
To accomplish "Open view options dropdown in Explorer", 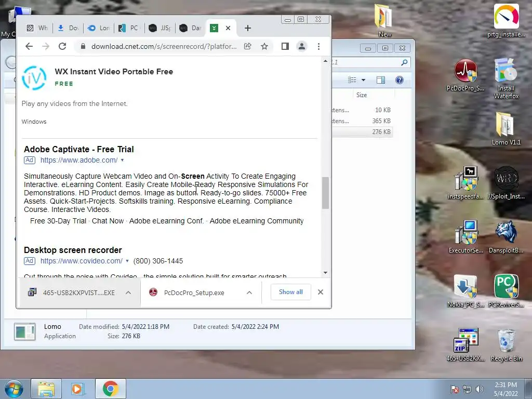I will (363, 80).
